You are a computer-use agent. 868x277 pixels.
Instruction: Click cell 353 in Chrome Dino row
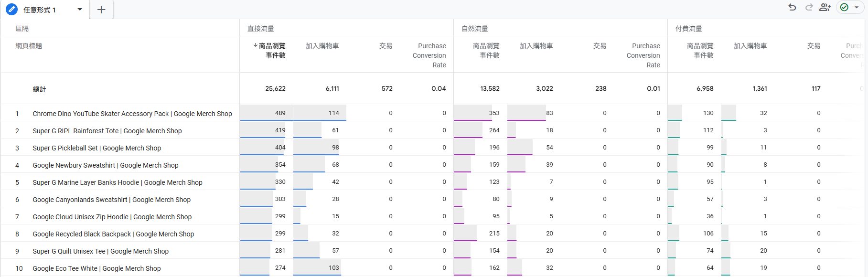[x=494, y=113]
